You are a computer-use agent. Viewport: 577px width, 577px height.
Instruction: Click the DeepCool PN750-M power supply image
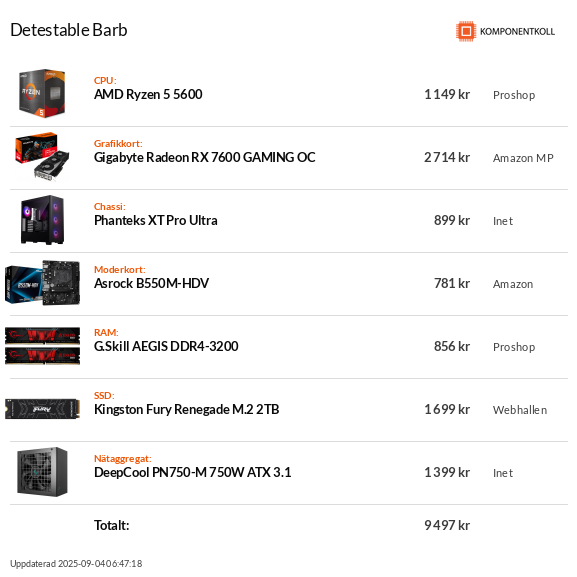click(x=42, y=472)
